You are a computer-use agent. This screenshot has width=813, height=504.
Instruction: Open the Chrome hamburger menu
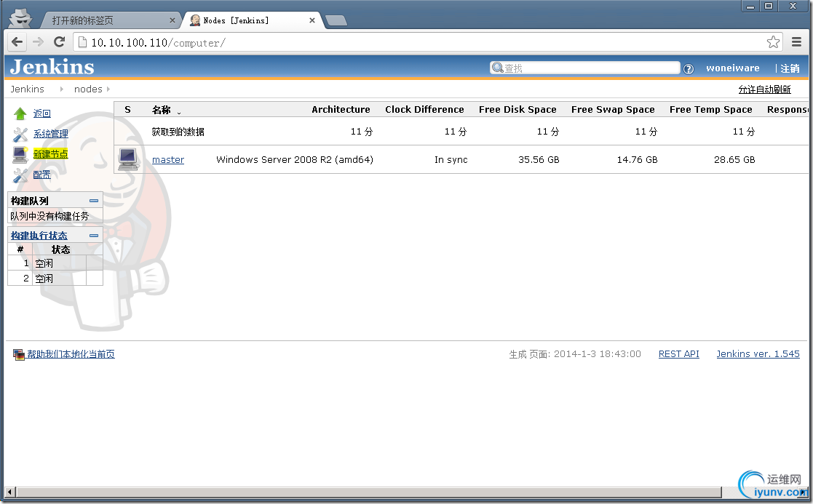click(796, 42)
